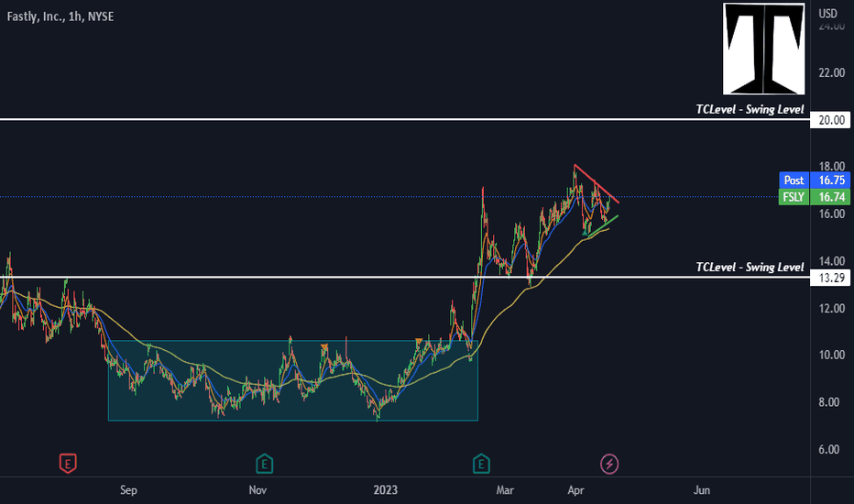Image resolution: width=854 pixels, height=504 pixels.
Task: Click the Apr label on time axis
Action: click(575, 490)
